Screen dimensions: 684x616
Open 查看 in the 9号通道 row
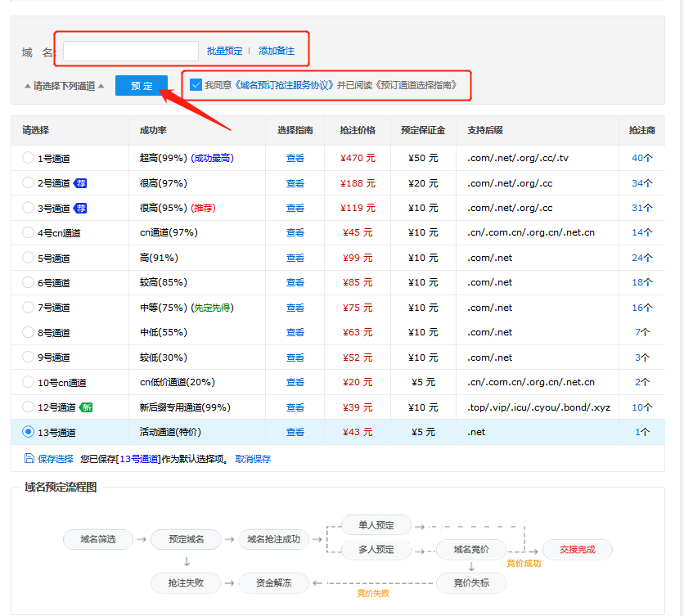(295, 357)
